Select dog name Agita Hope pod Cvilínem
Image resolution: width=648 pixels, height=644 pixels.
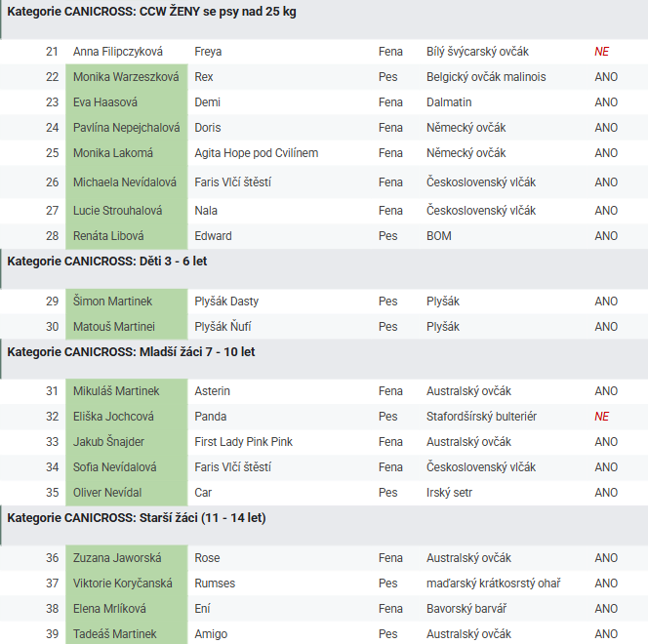tap(257, 153)
